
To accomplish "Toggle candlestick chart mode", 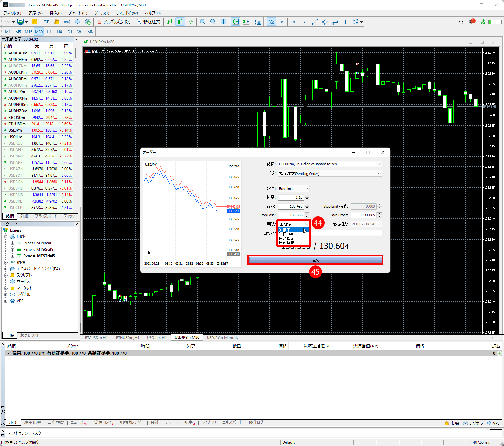I will tap(180, 22).
